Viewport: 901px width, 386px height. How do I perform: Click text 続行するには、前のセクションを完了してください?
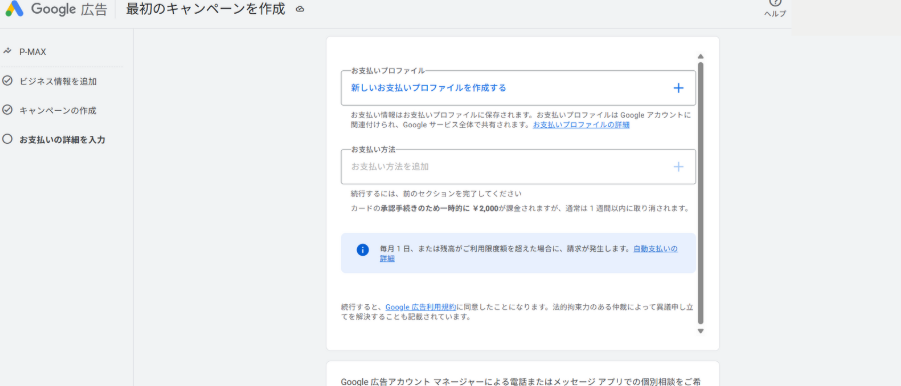[x=436, y=194]
